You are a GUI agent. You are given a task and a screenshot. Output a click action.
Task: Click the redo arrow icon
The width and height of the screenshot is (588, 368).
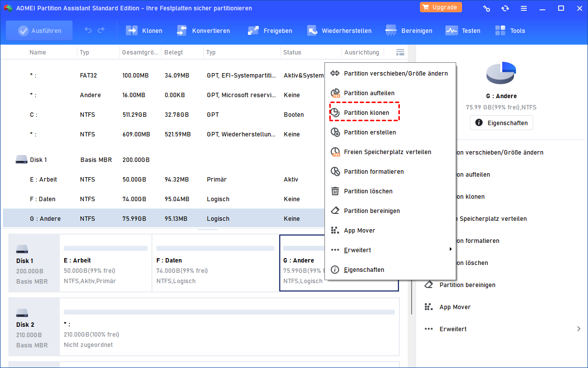coord(101,30)
